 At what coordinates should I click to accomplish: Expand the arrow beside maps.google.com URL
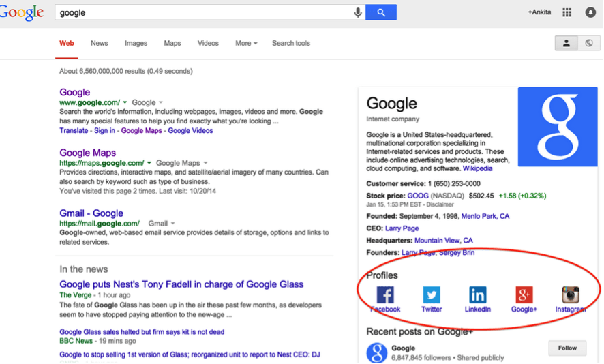(149, 163)
